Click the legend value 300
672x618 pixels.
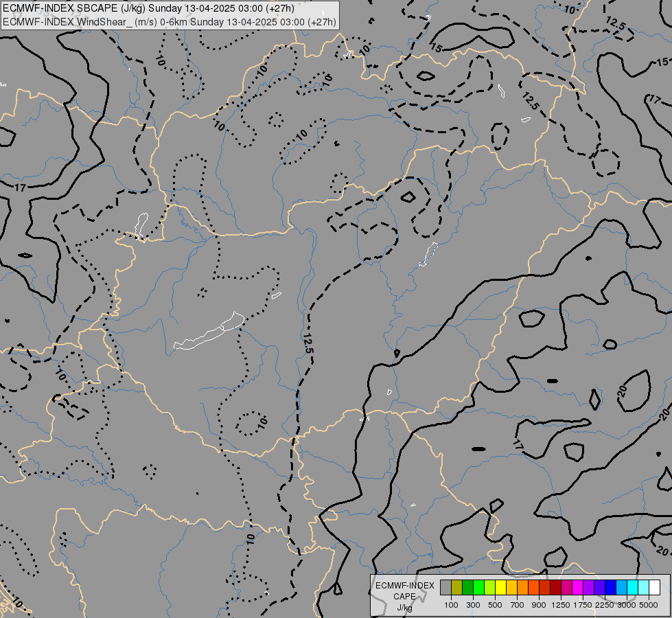click(x=473, y=605)
